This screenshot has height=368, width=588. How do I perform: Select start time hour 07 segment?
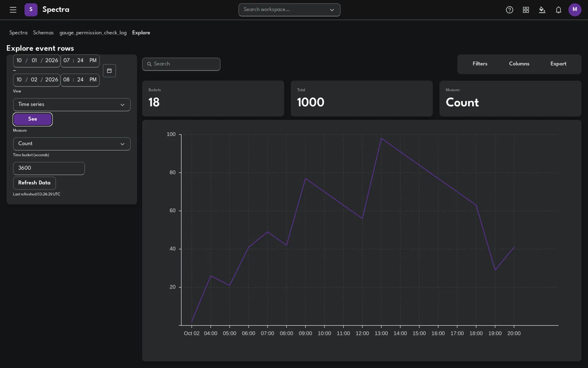pyautogui.click(x=67, y=60)
